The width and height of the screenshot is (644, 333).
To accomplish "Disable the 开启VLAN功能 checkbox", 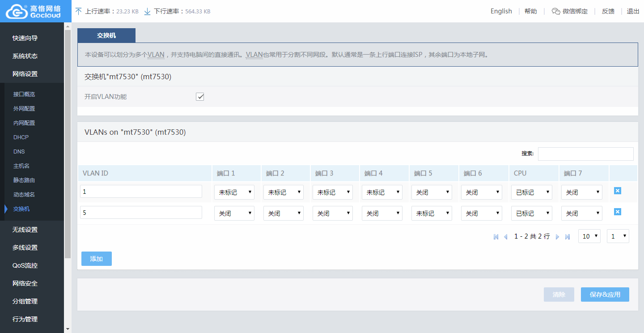I will point(200,97).
